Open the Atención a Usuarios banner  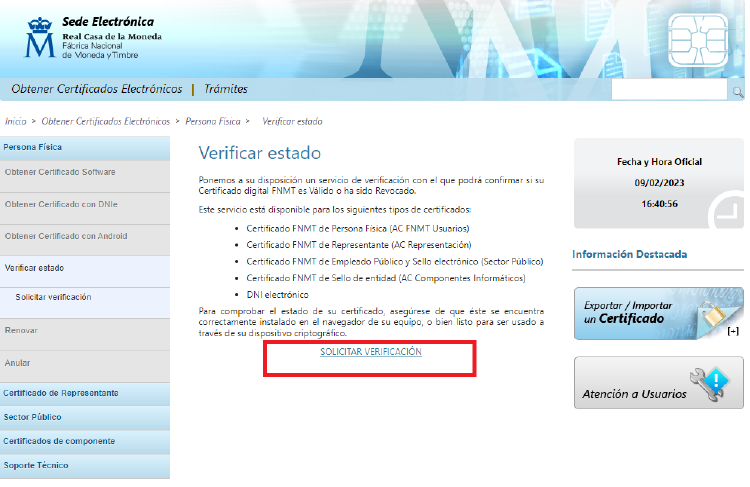[659, 382]
